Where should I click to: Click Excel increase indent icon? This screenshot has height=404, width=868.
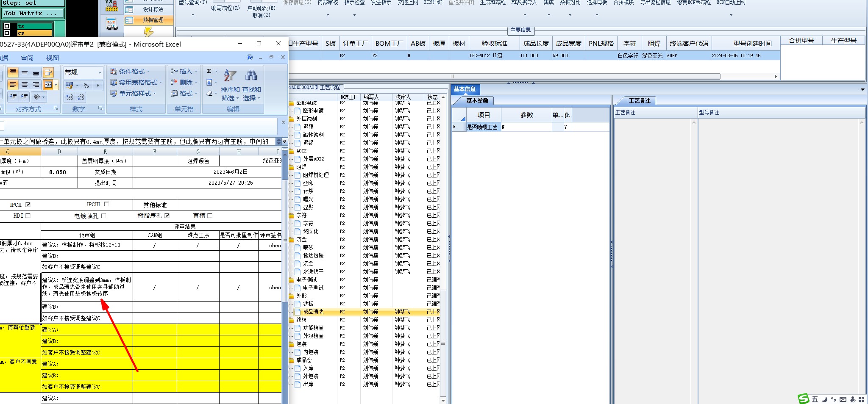click(25, 97)
